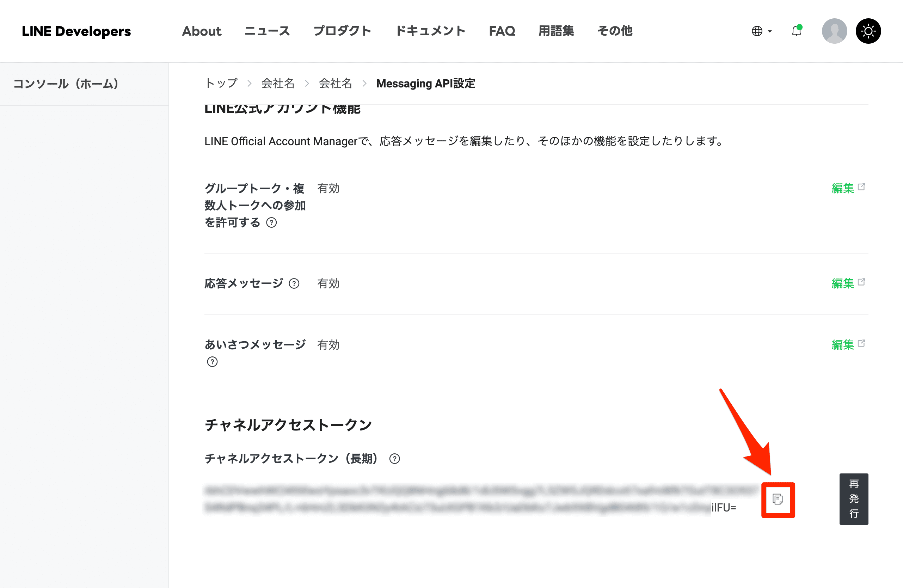The width and height of the screenshot is (903, 588).
Task: Click 有効 status beside あいさつメッセージ
Action: [328, 344]
